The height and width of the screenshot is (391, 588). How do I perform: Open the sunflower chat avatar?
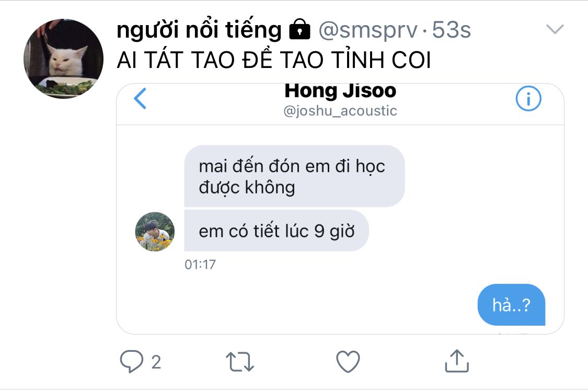click(x=155, y=232)
